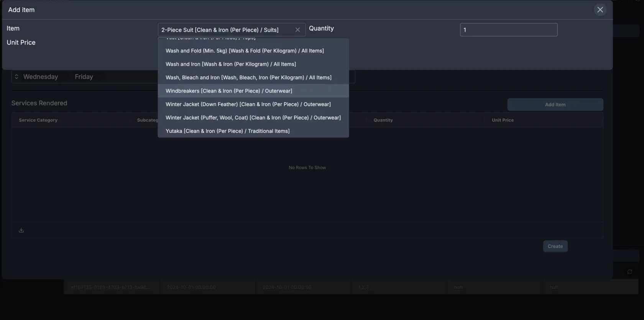Screen dimensions: 644x320
Task: Select Friday in the day picker
Action: 84,77
